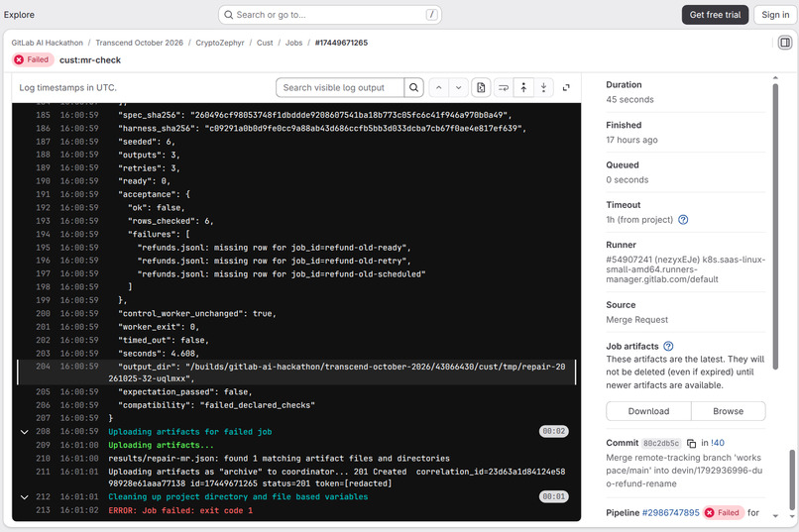This screenshot has width=799, height=532.
Task: Click log line number 213
Action: tap(43, 510)
